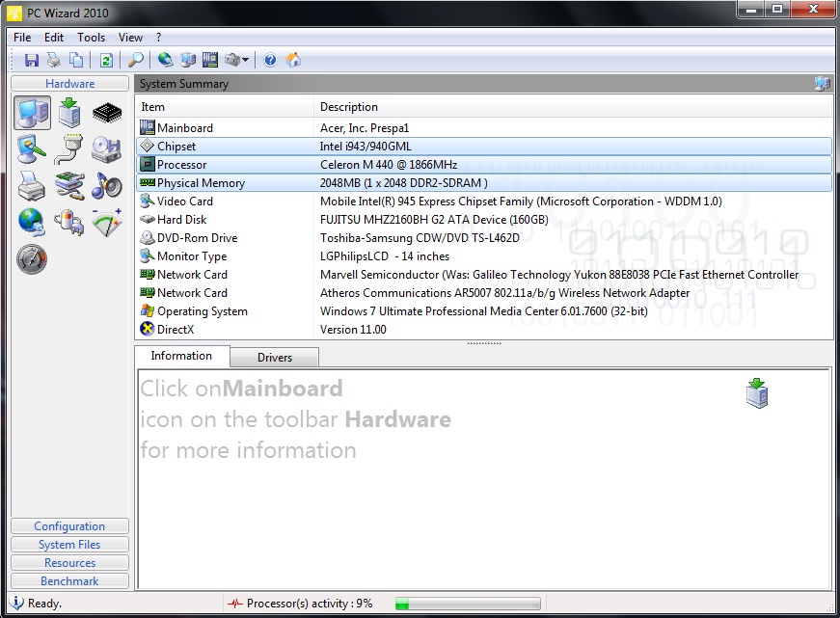
Task: Select the Printers hardware icon
Action: click(32, 186)
